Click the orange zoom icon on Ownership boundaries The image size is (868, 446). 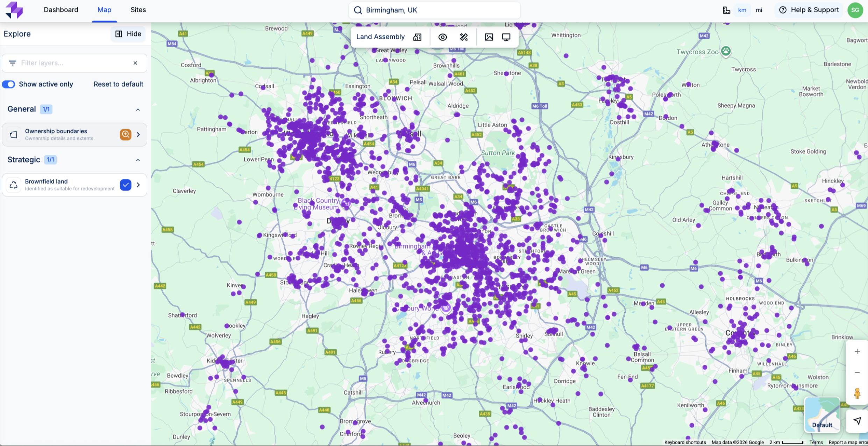[126, 134]
